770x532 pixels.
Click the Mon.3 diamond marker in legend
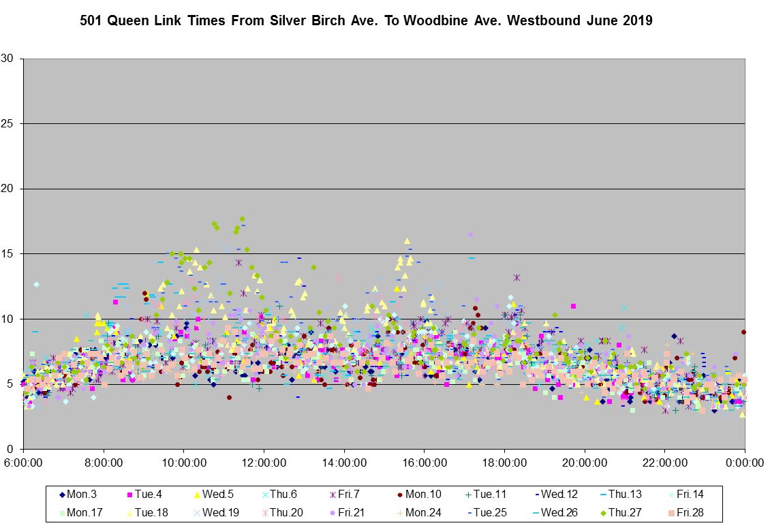tap(61, 495)
